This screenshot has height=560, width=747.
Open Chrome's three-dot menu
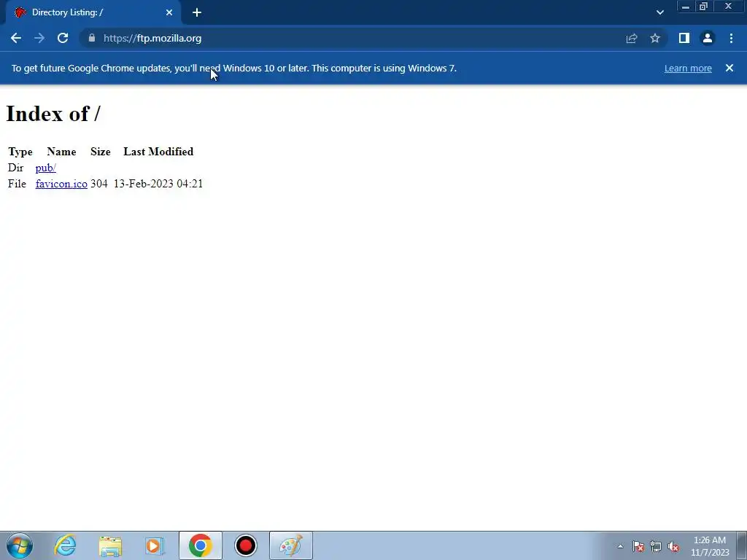731,38
